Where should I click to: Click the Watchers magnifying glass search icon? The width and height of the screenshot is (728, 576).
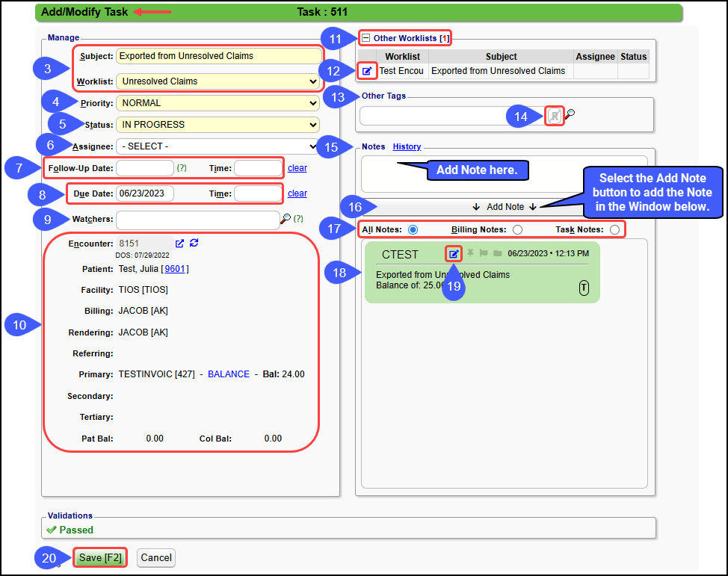[286, 220]
